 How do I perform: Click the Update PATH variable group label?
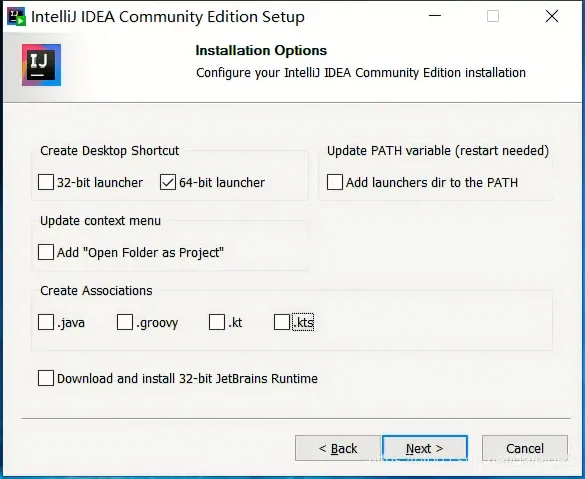click(438, 151)
